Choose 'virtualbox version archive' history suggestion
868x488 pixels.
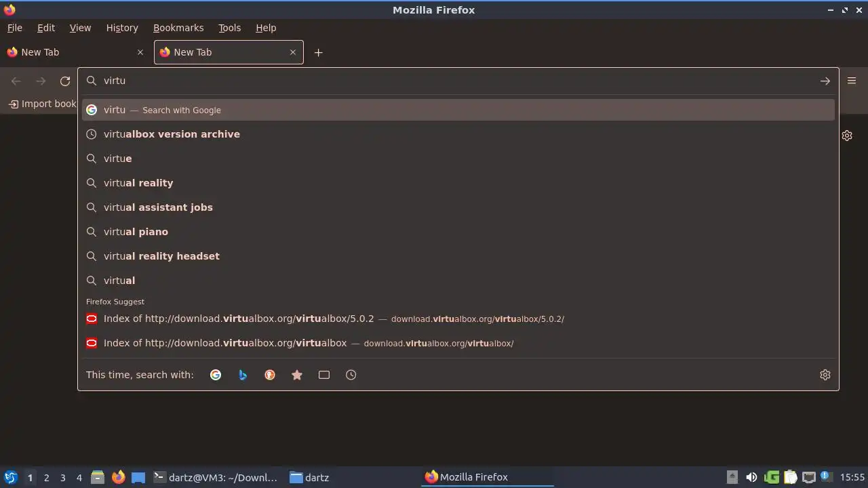458,134
